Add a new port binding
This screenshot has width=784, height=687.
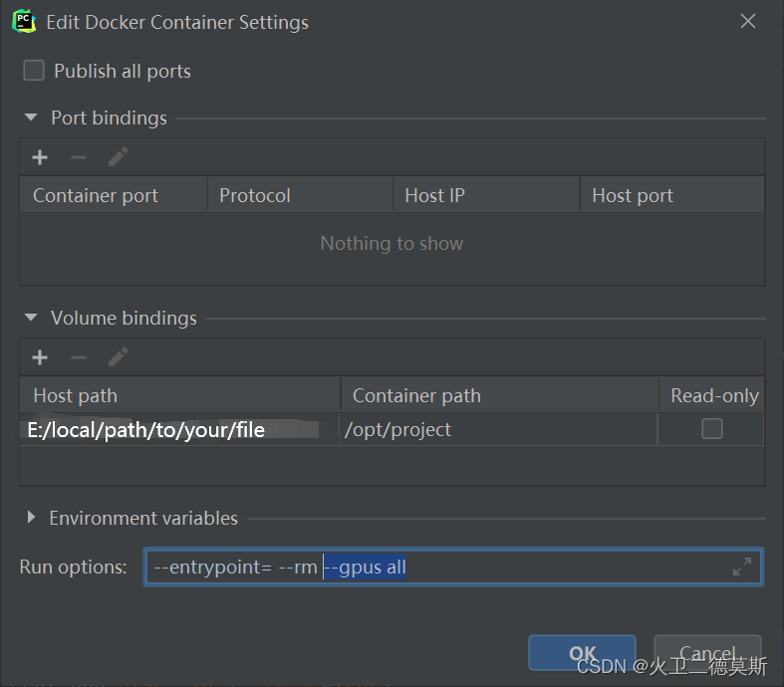(x=40, y=157)
